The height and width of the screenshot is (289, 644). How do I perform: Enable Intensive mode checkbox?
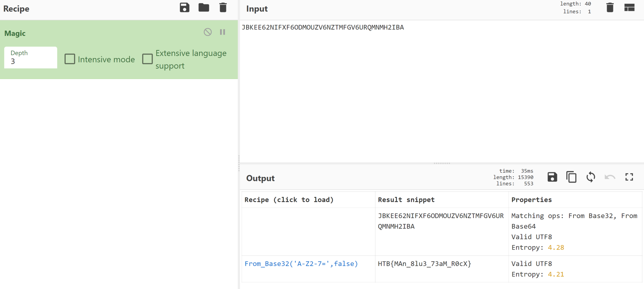(70, 59)
